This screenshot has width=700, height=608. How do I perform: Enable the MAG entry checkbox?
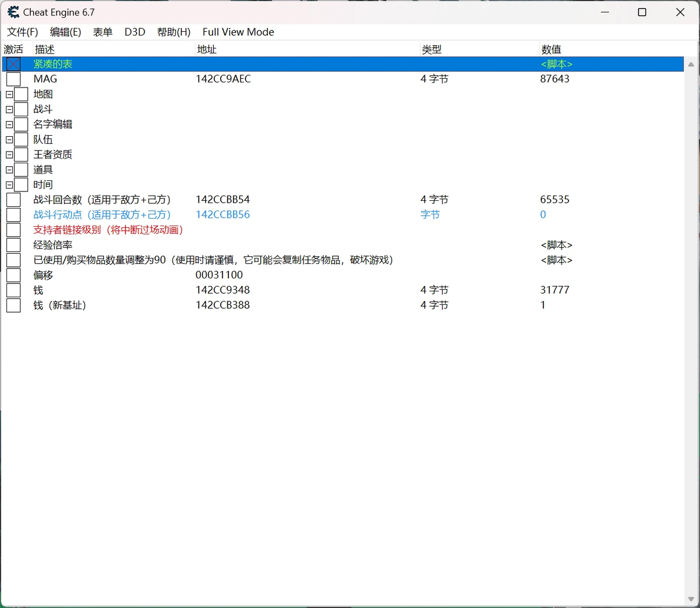coord(14,79)
